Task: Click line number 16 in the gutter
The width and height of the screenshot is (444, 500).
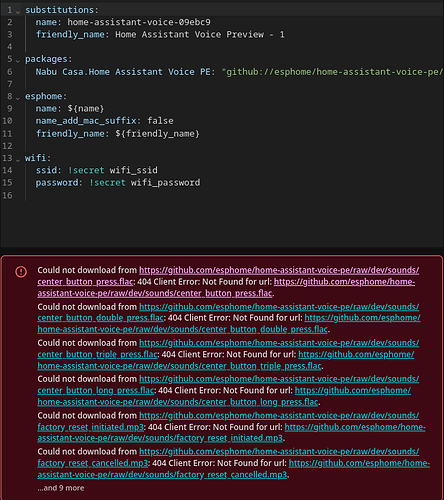Action: pos(7,195)
